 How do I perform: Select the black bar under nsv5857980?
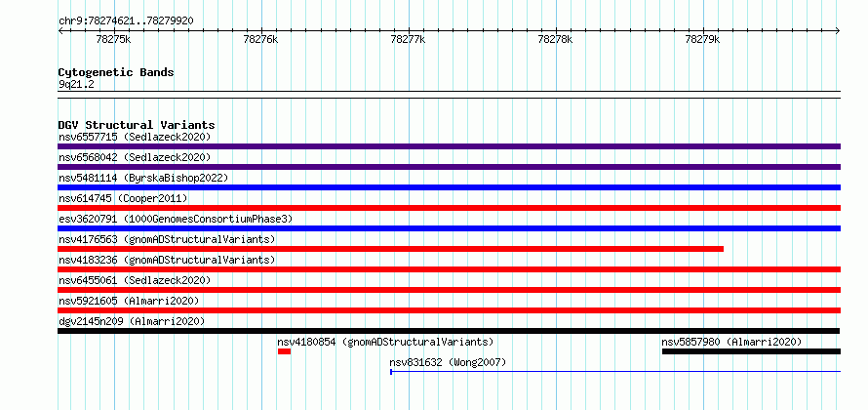[x=751, y=351]
